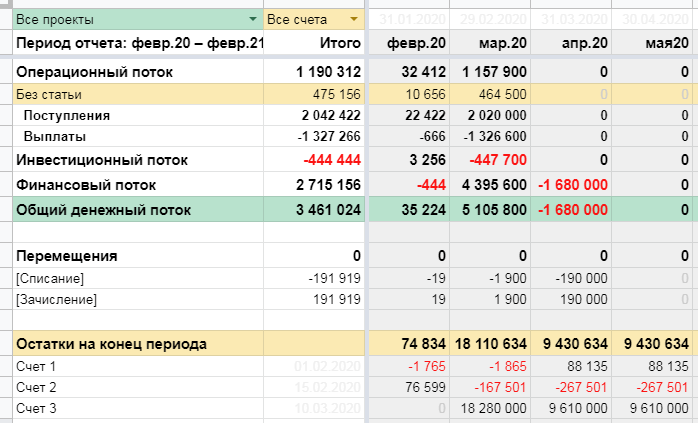Viewport: 698px width, 423px height.
Task: Open the 'Все проекты' filter dropdown arrow
Action: (253, 20)
